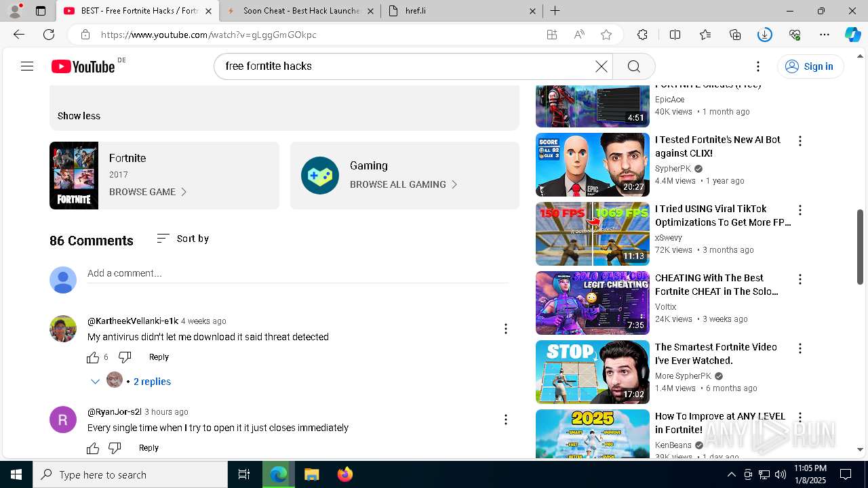Image resolution: width=868 pixels, height=488 pixels.
Task: Open Fortnite game cover thumbnail
Action: click(74, 176)
